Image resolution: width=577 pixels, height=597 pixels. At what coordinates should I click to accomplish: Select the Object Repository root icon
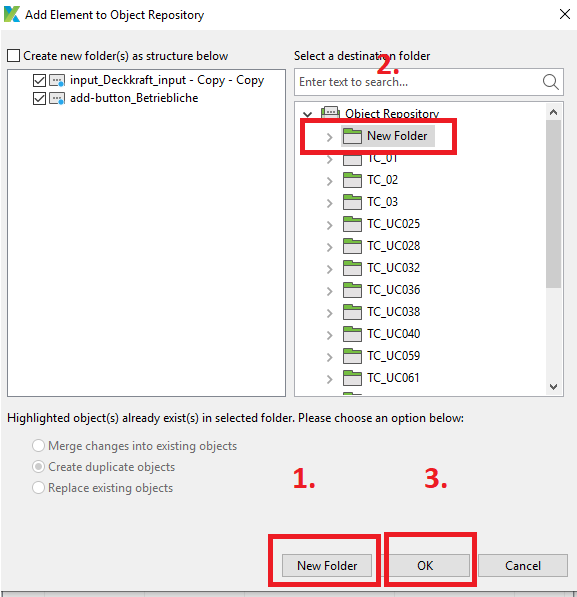330,113
